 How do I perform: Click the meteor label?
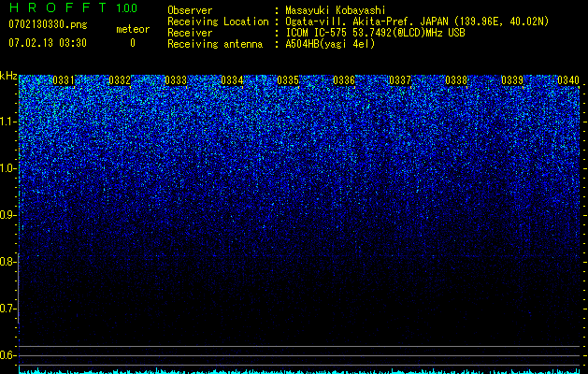133,29
